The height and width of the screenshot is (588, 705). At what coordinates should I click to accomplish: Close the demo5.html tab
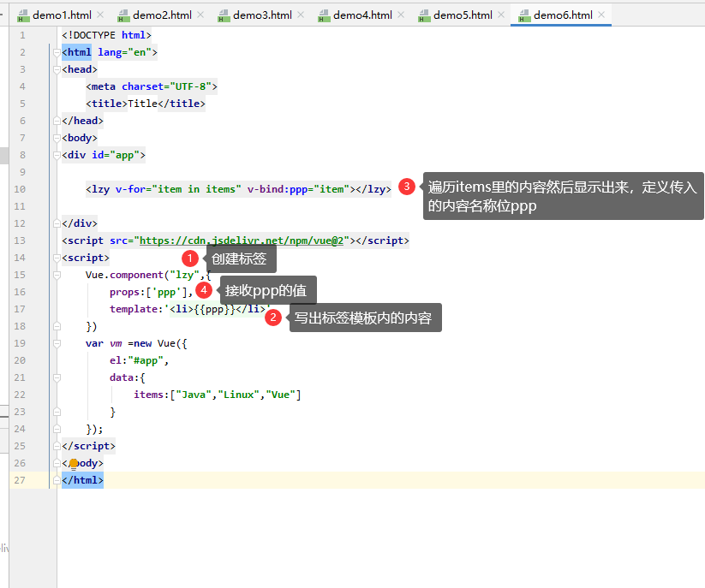[501, 15]
